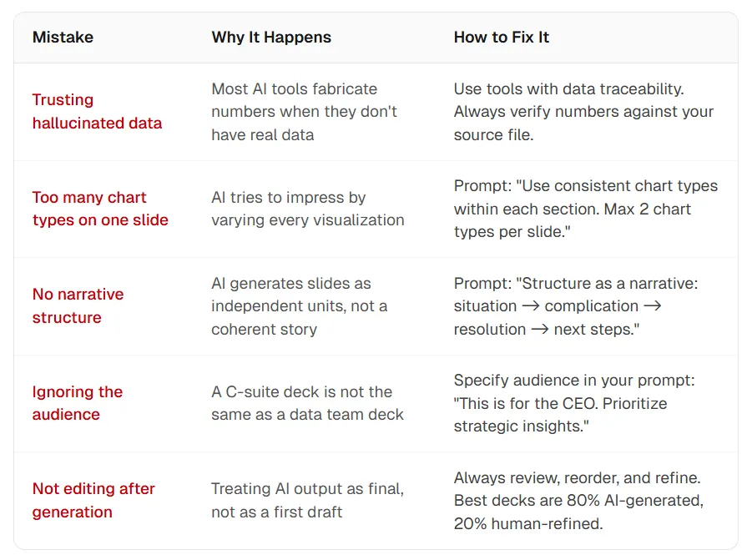The image size is (752, 560).
Task: Click AI tries to impress cell
Action: click(x=307, y=209)
